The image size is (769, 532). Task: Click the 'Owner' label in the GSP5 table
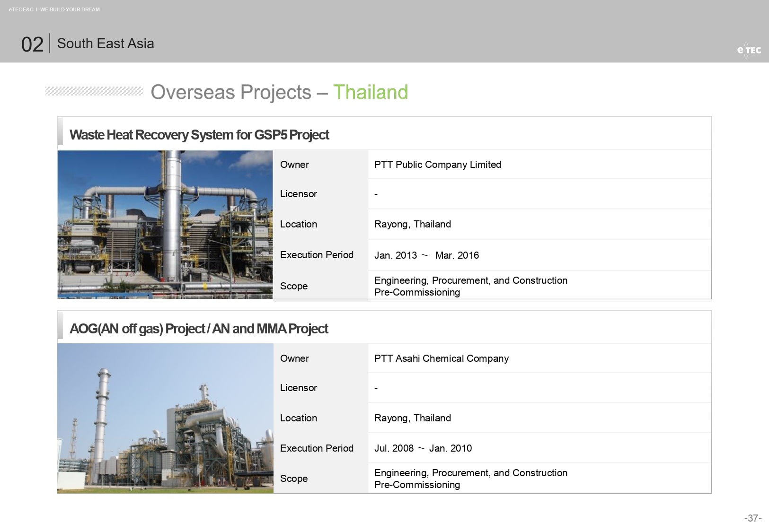(294, 165)
